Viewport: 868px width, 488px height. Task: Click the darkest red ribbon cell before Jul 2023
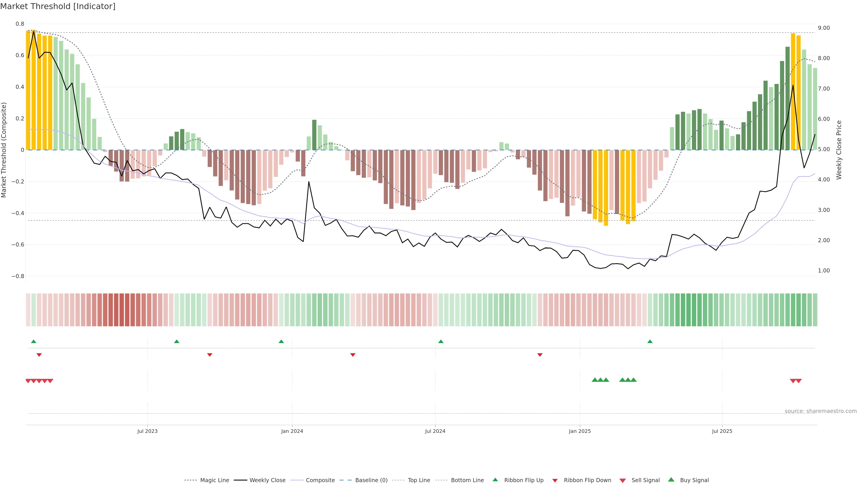122,310
